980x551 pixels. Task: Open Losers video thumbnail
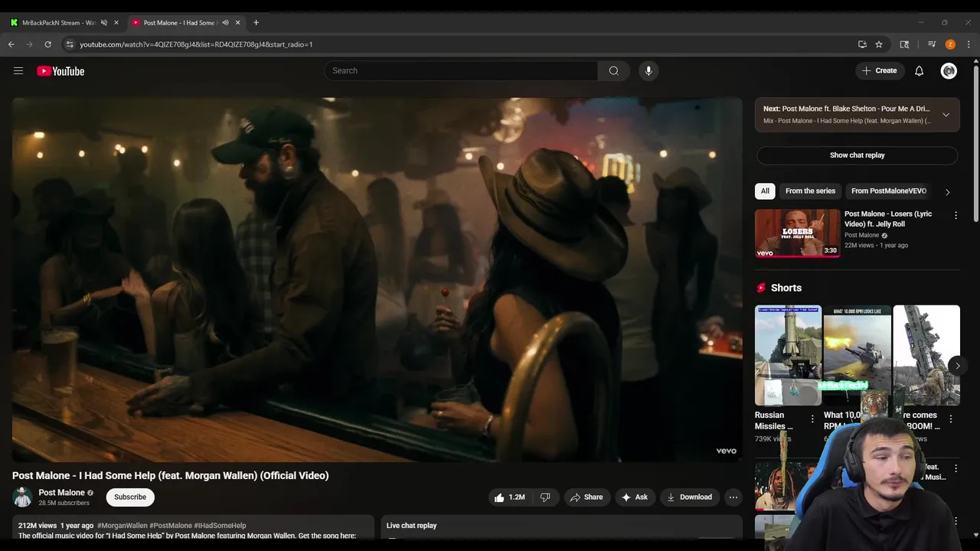click(x=797, y=233)
